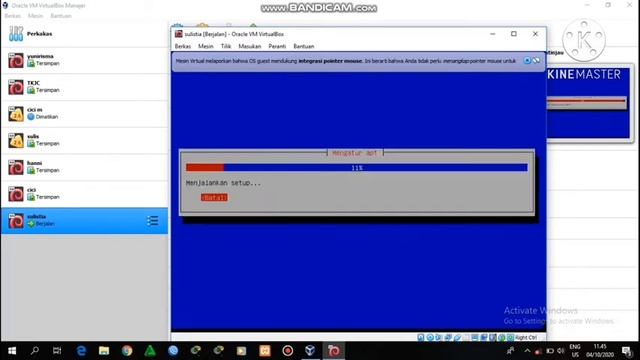Click the 'Menjalankan setup...' status text

point(223,183)
